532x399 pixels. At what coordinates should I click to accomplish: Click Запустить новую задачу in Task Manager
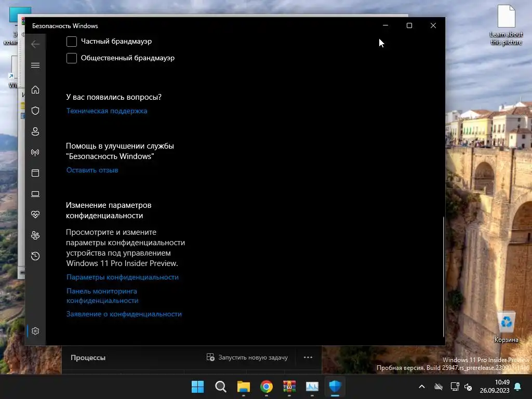(x=247, y=357)
